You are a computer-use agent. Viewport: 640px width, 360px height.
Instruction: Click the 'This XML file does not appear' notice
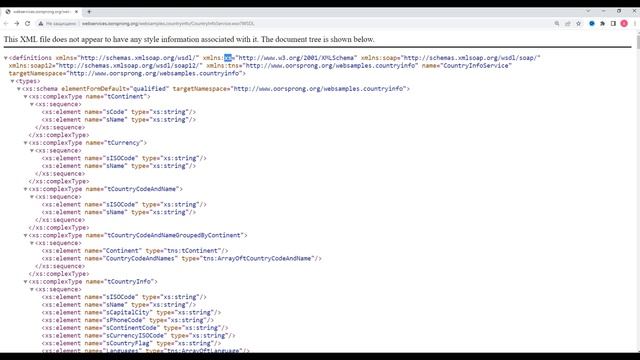pyautogui.click(x=189, y=40)
